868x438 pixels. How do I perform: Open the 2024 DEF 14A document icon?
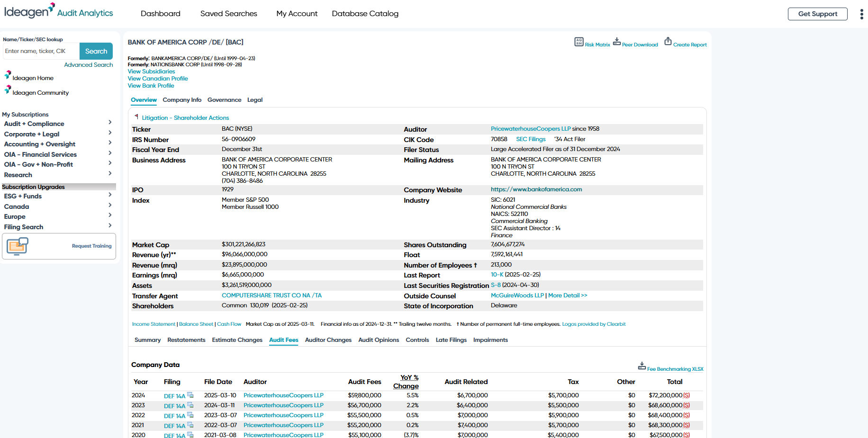(x=190, y=395)
